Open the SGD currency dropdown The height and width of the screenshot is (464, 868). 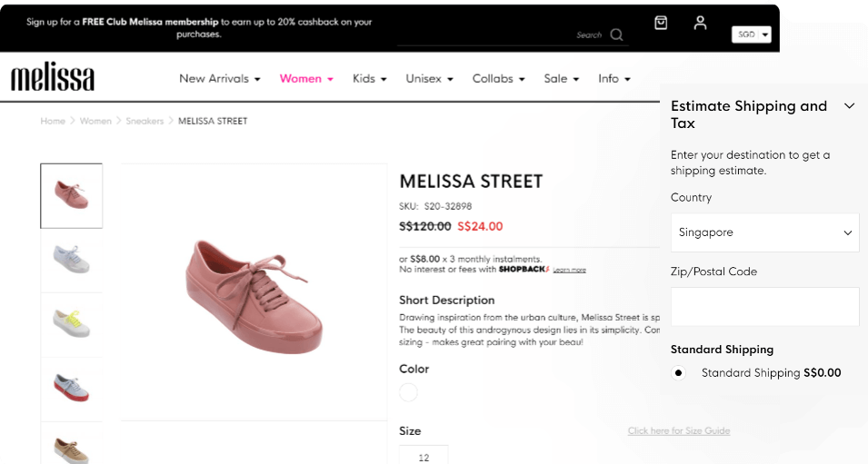(751, 35)
